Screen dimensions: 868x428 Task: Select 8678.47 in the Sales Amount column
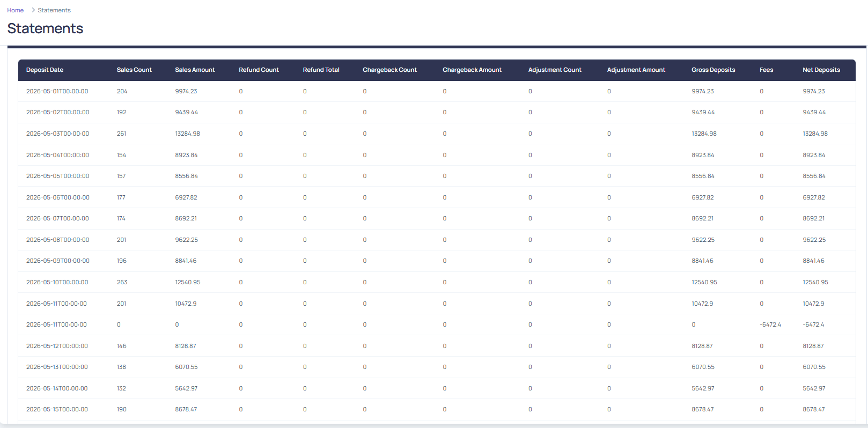[186, 409]
